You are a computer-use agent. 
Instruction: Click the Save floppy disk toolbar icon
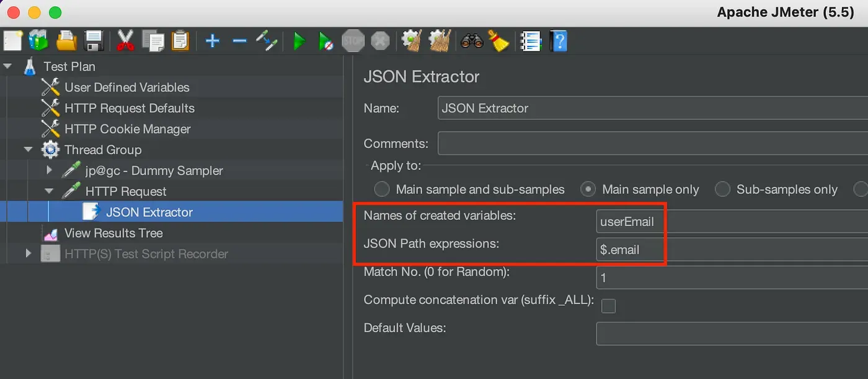94,41
